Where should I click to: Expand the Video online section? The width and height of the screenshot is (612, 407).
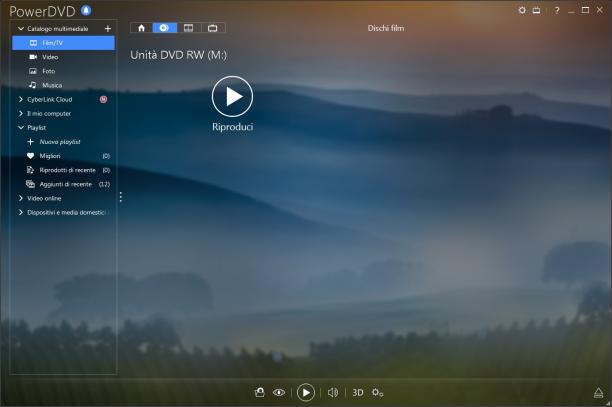[21, 198]
